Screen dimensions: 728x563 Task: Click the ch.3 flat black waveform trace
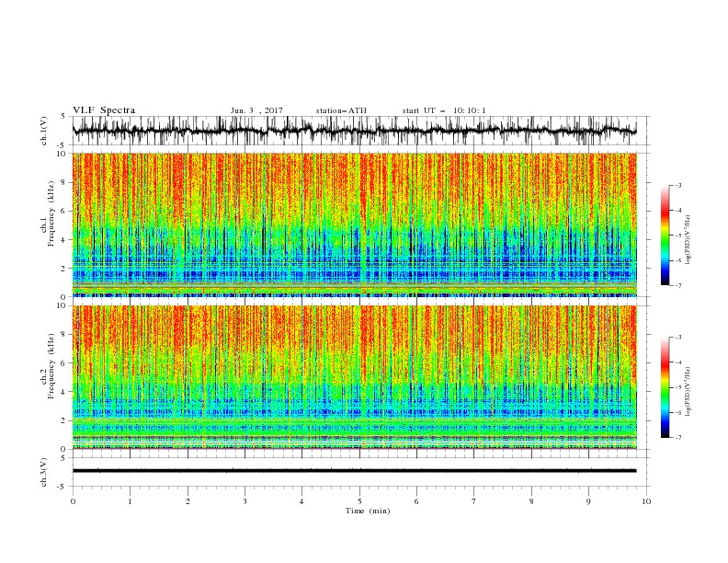pyautogui.click(x=355, y=471)
